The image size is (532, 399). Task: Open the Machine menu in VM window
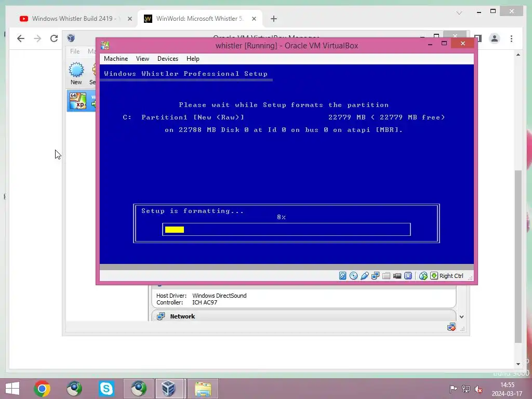[x=116, y=59]
